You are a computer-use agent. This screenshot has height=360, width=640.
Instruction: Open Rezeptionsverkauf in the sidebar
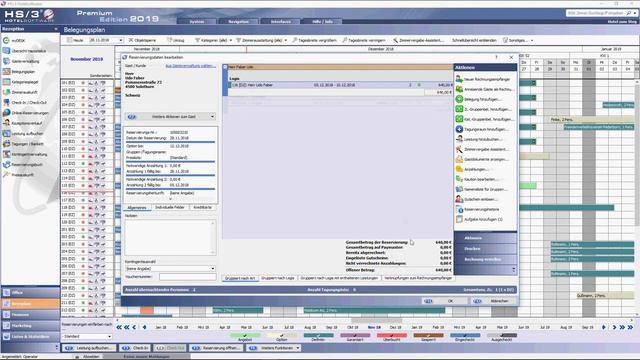(27, 123)
